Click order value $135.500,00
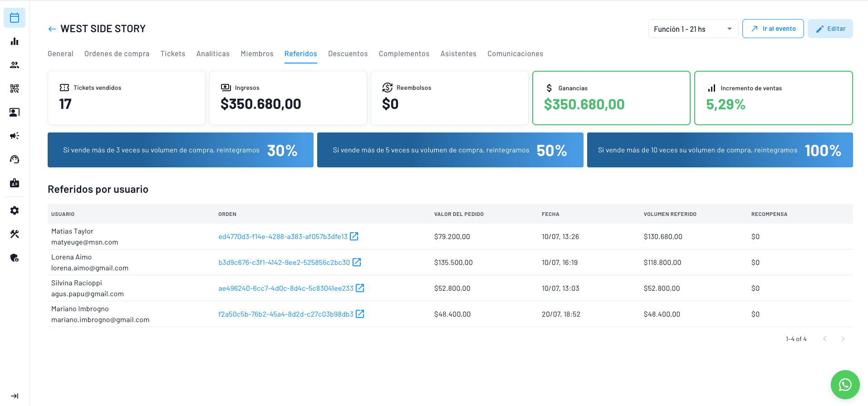868x406 pixels. point(453,263)
